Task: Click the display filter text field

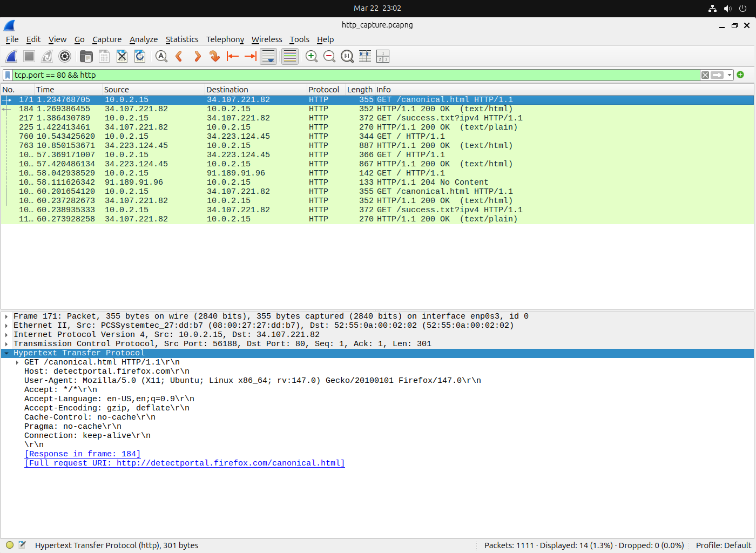Action: 356,75
